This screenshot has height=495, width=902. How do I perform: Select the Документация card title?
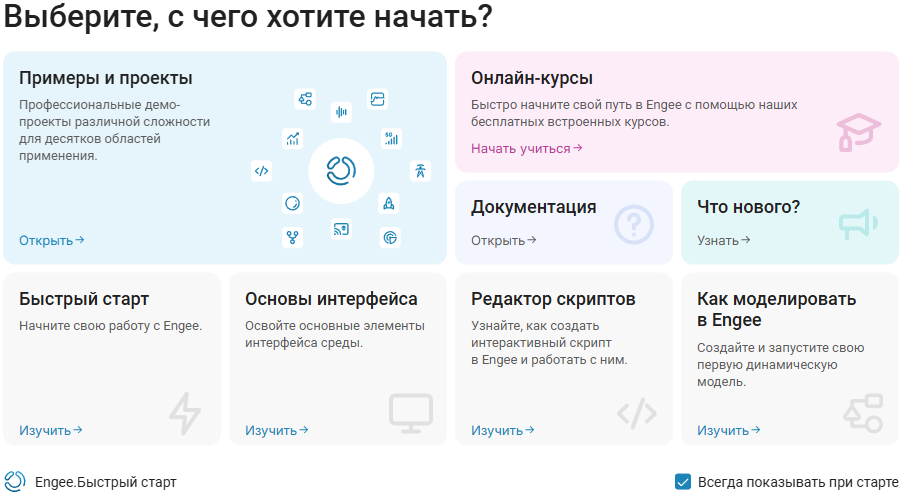[x=534, y=207]
